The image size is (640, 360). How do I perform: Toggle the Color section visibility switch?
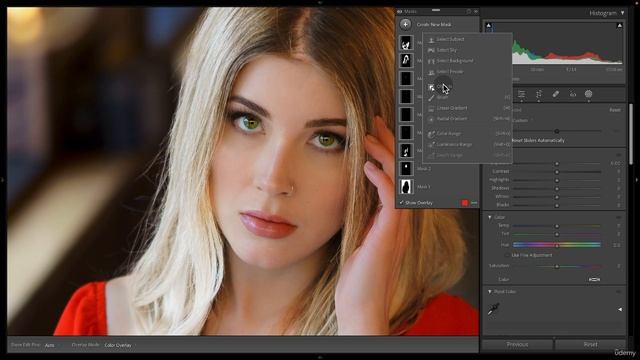click(x=618, y=218)
